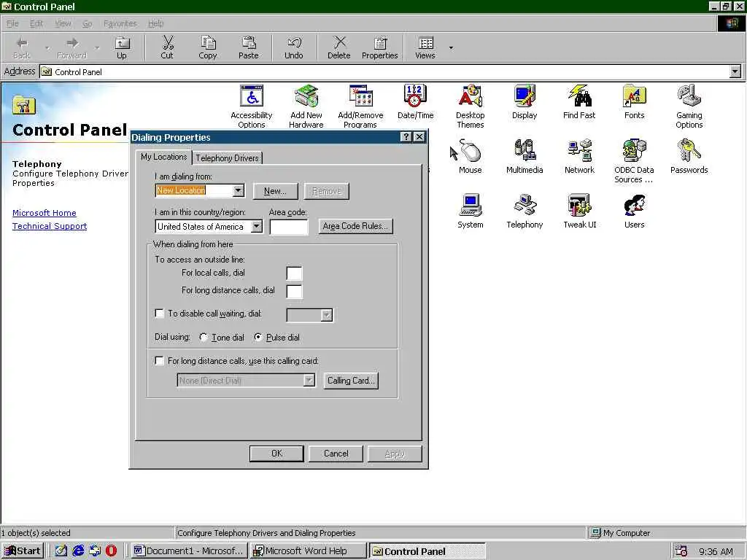Screen dimensions: 747x560
Task: Click the Up toolbar button
Action: click(x=122, y=47)
